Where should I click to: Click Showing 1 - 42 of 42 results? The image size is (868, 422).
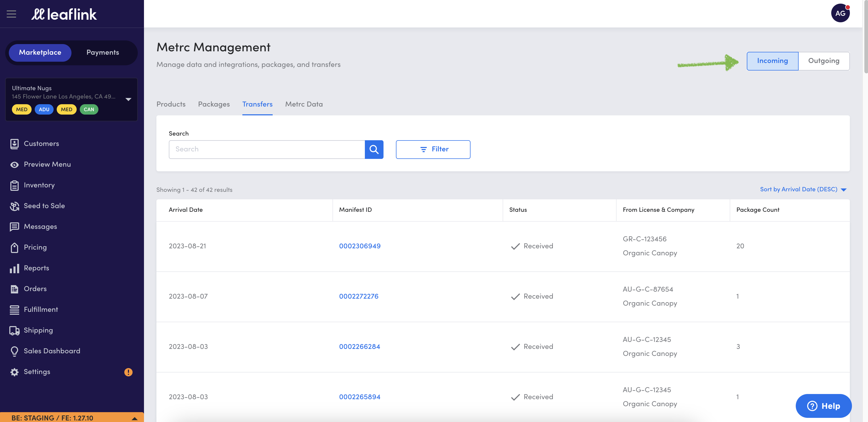click(194, 189)
